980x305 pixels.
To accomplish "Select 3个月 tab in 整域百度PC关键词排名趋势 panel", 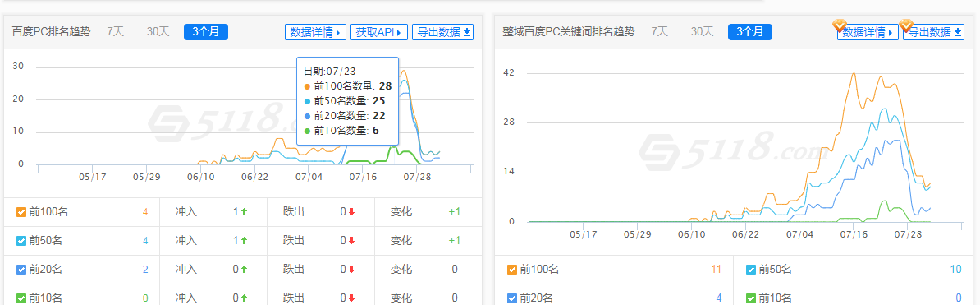I will 750,32.
